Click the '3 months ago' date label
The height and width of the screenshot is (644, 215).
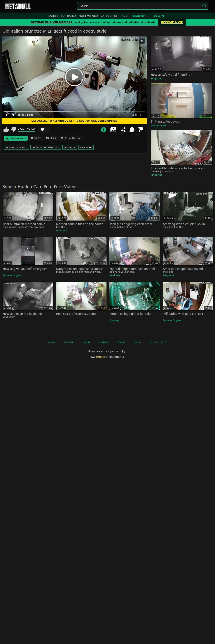tap(71, 138)
